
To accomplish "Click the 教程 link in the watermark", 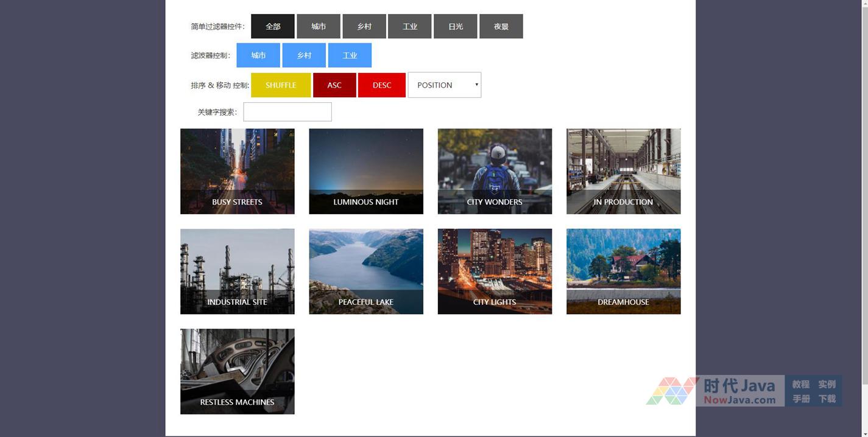I will [x=800, y=384].
